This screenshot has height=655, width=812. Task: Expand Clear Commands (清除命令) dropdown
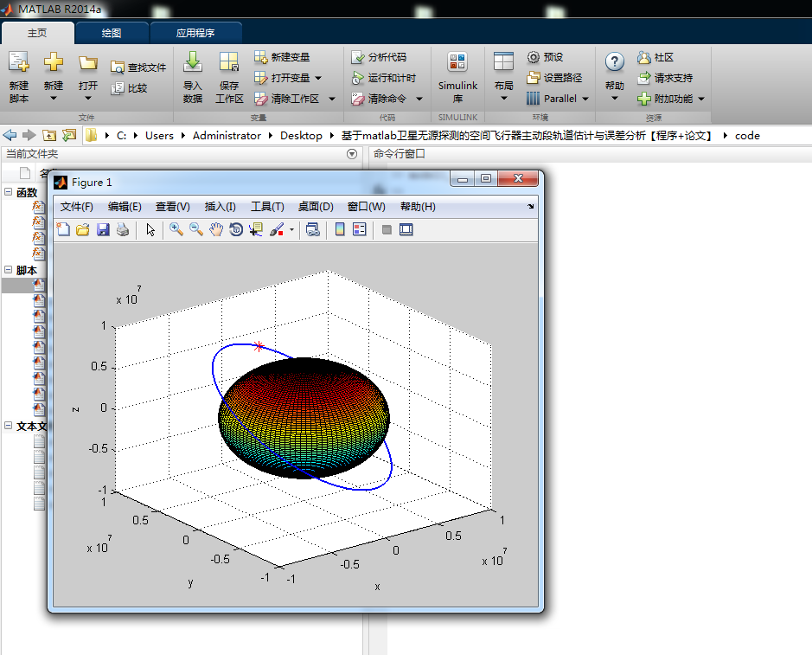[419, 99]
